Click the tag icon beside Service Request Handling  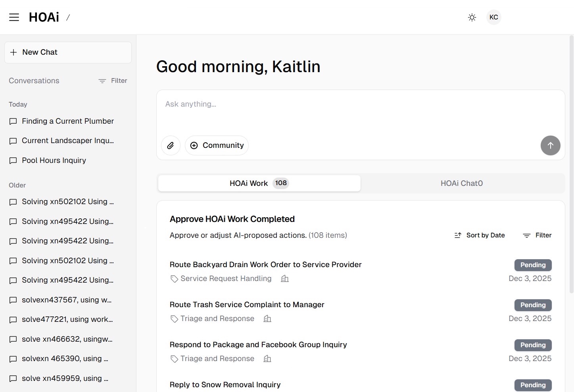[174, 279]
